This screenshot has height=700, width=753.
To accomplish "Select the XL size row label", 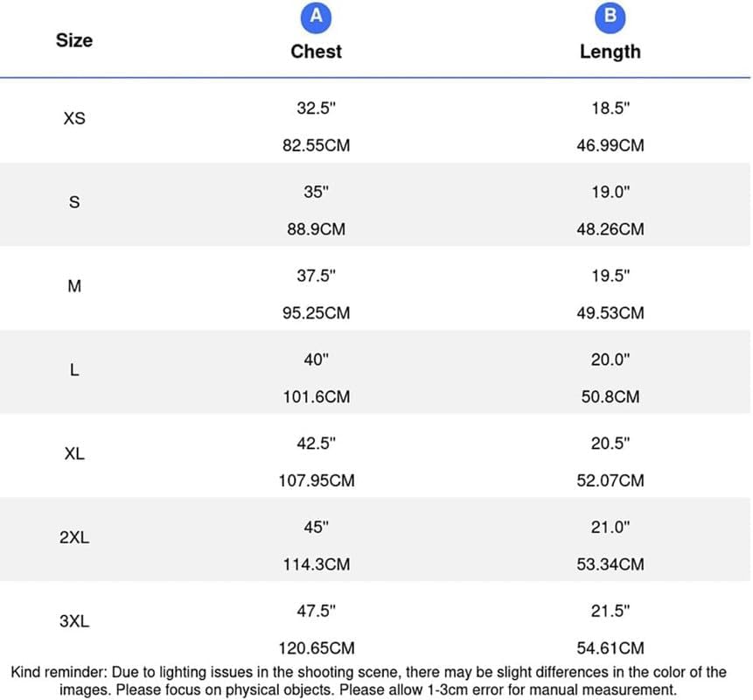I will 74,454.
